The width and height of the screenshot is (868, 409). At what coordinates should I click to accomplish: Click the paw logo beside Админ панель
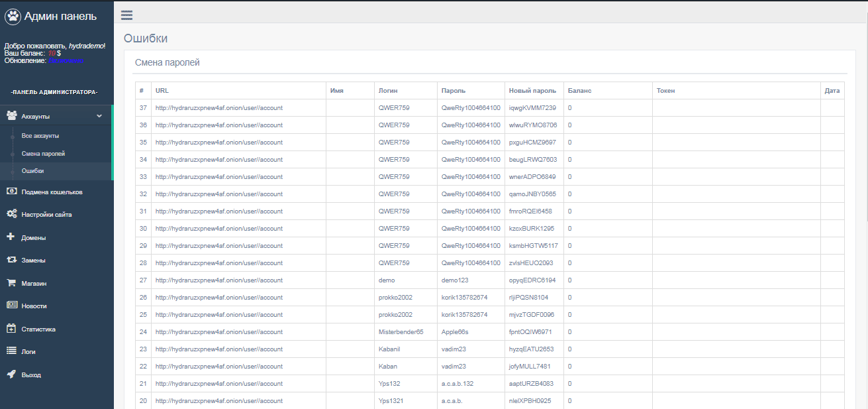coord(13,17)
